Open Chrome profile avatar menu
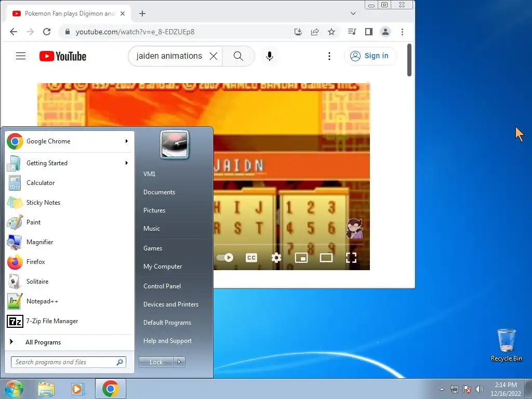Screen dimensions: 532x399 pyautogui.click(x=385, y=32)
